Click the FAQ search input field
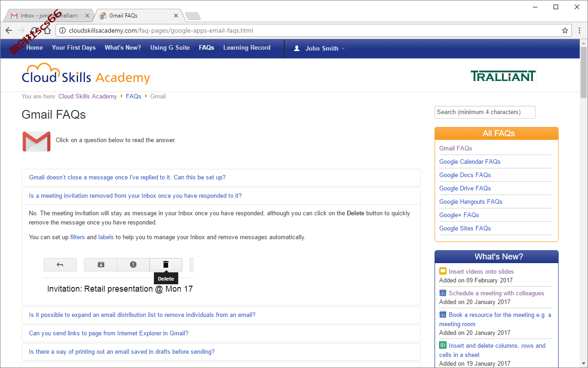Screen dimensions: 588x368 [485, 112]
